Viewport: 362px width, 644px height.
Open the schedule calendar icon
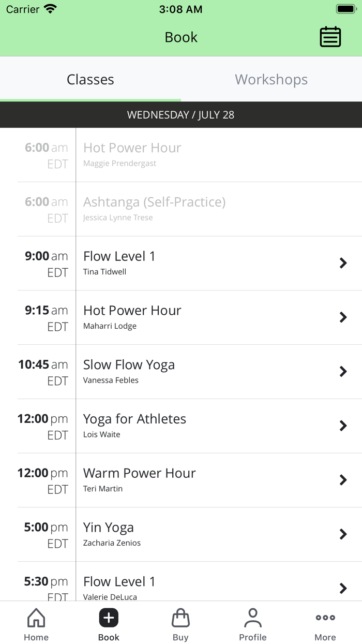click(330, 37)
